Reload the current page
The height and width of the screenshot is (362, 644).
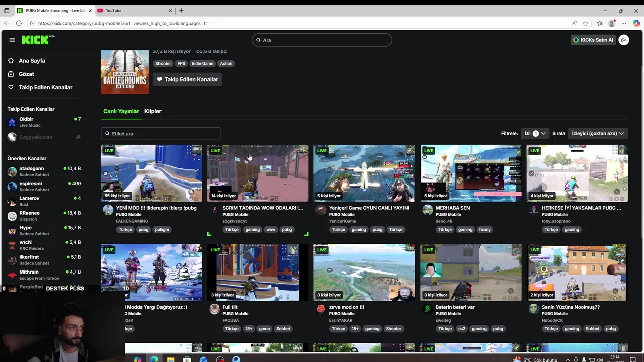tap(19, 23)
